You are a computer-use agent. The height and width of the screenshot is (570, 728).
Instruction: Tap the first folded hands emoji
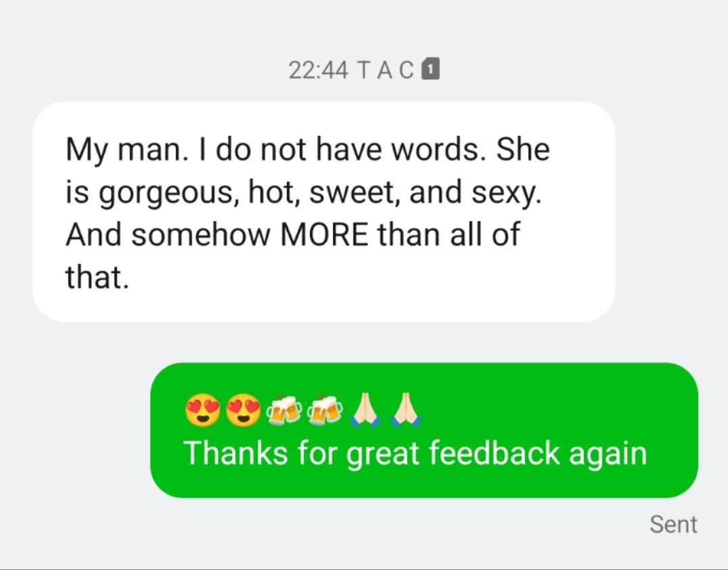tap(366, 410)
